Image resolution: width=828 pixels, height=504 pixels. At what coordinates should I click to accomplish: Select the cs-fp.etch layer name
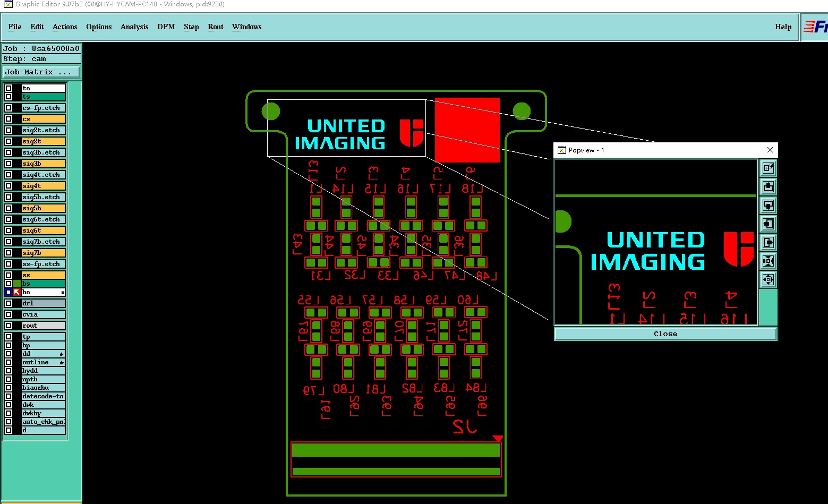click(44, 108)
